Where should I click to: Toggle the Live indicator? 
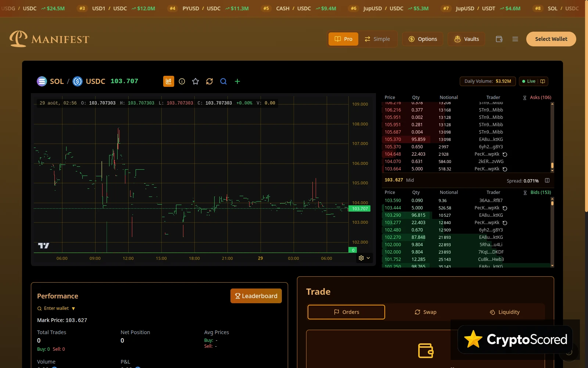click(x=528, y=81)
